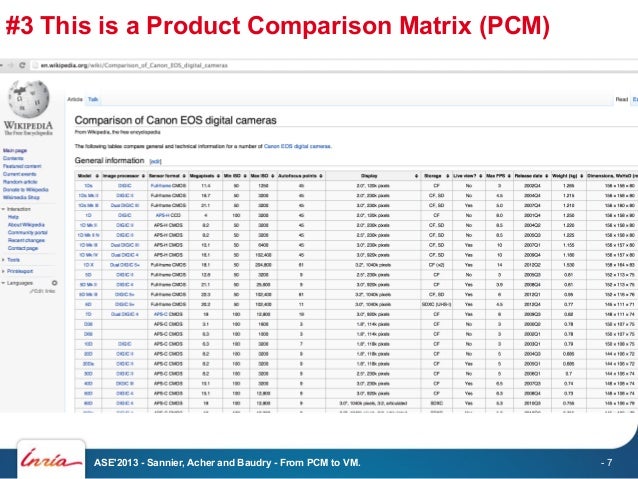638x479 pixels.
Task: Sort table by Autofocus points column arrows
Action: [x=321, y=176]
